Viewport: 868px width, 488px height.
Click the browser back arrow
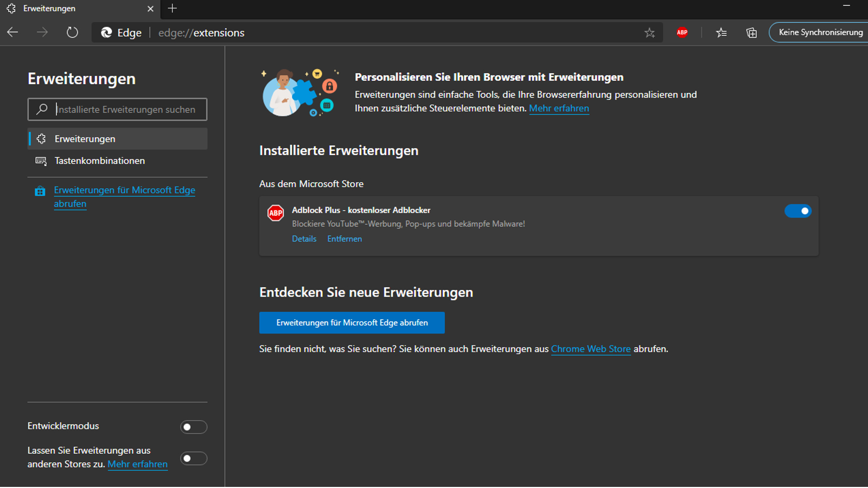click(12, 33)
